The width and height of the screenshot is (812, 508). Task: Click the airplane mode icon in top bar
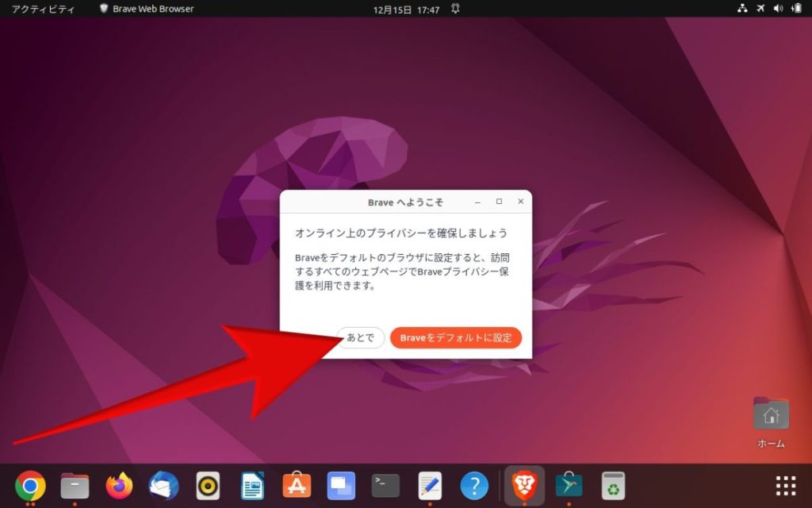coord(760,8)
